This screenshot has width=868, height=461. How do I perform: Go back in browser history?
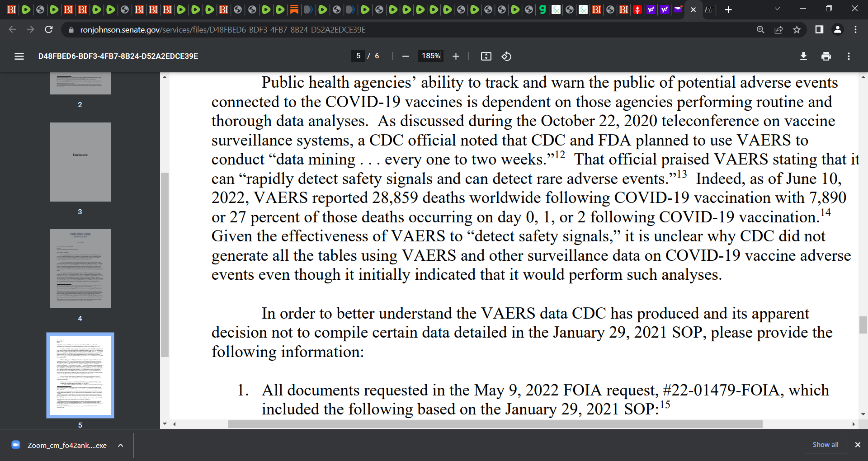click(x=12, y=29)
